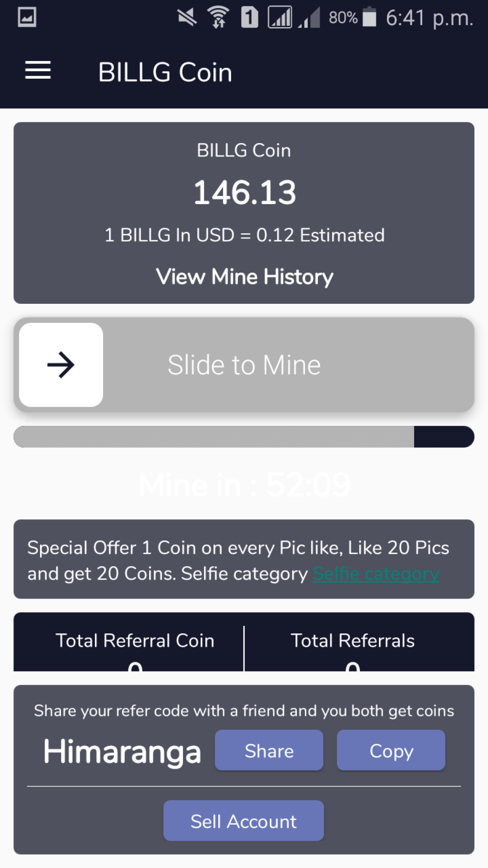Tap the SIM 1 indicator icon
This screenshot has width=488, height=868.
pos(249,18)
